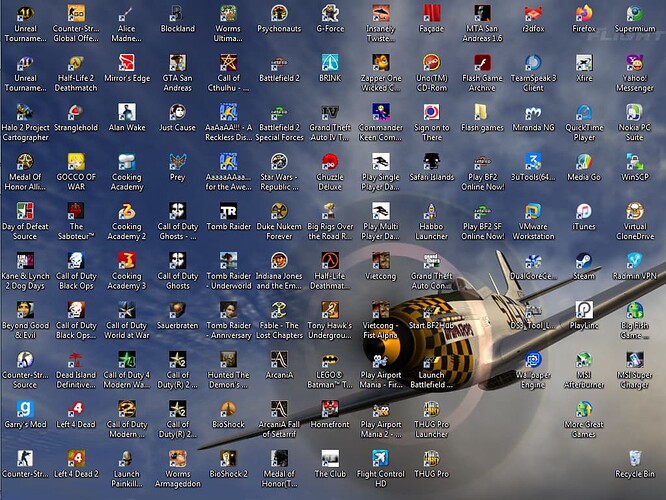
Task: Launch the Prey desktop shortcut
Action: [x=178, y=168]
